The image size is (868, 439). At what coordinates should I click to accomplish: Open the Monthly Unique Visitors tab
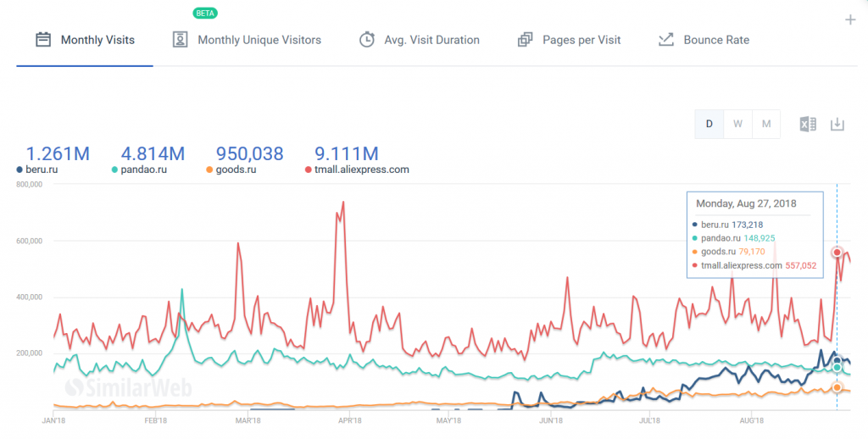click(x=259, y=40)
